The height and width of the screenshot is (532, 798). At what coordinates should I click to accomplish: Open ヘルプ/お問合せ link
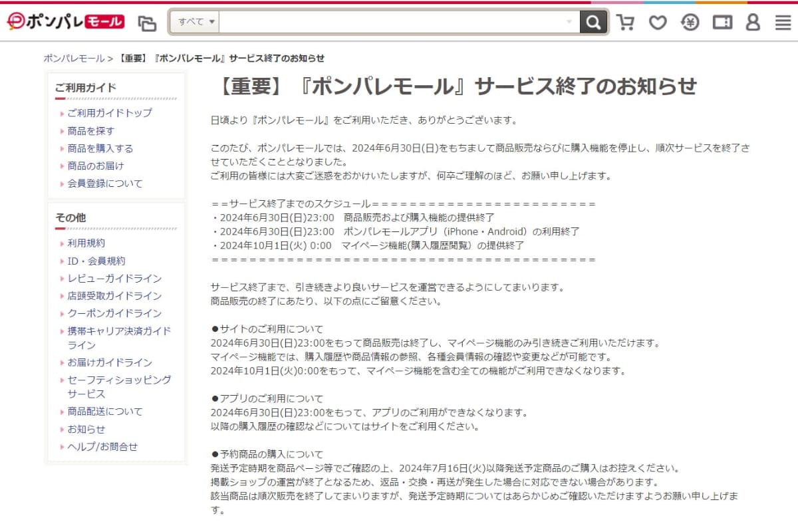102,447
